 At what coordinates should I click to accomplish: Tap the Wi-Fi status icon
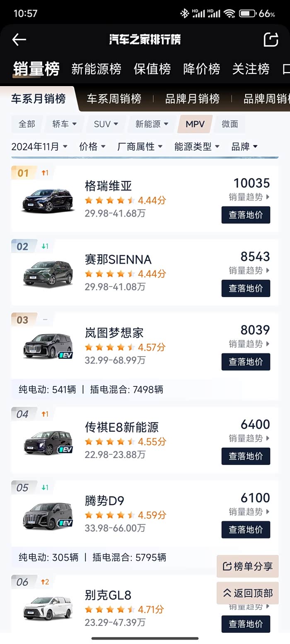click(229, 14)
